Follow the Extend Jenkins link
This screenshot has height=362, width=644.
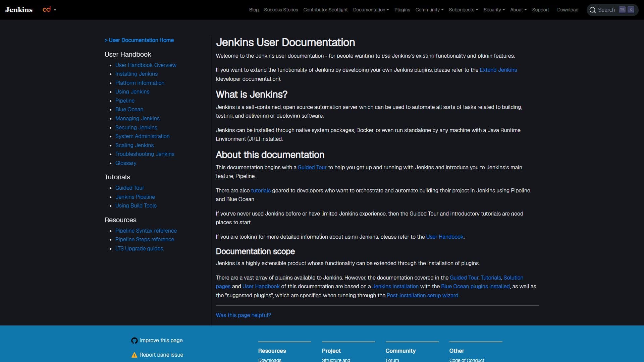498,70
